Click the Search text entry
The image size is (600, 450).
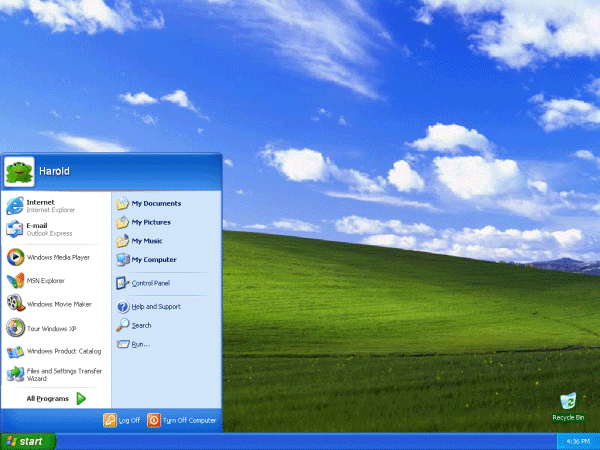click(141, 326)
